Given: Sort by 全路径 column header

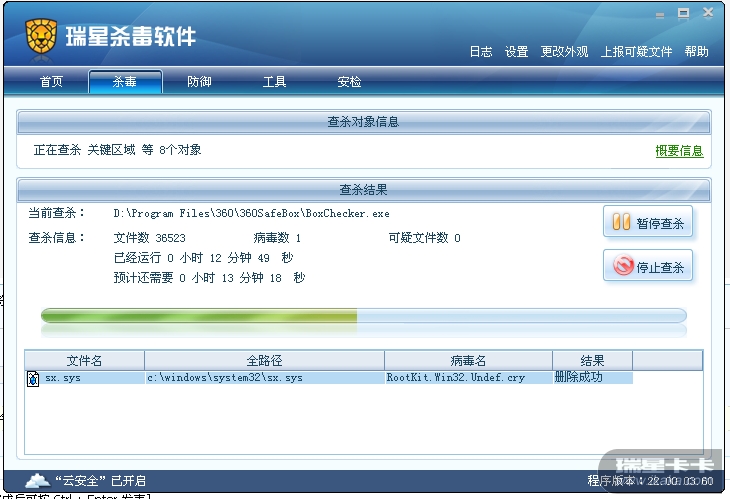Looking at the screenshot, I should 264,361.
